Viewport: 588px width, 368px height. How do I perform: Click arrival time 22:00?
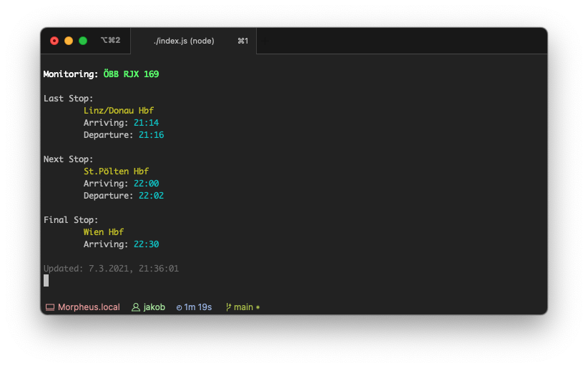tap(146, 183)
